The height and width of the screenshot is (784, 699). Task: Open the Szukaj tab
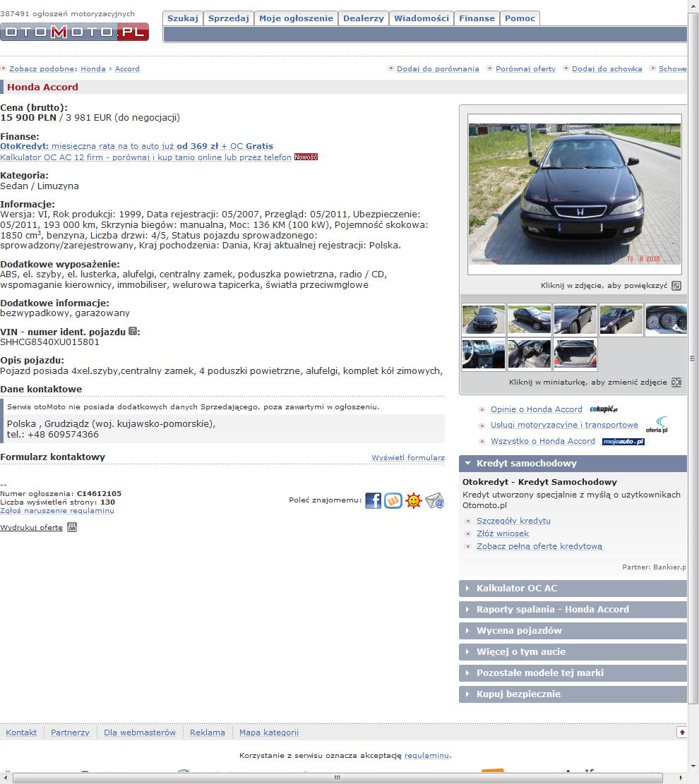[x=183, y=18]
